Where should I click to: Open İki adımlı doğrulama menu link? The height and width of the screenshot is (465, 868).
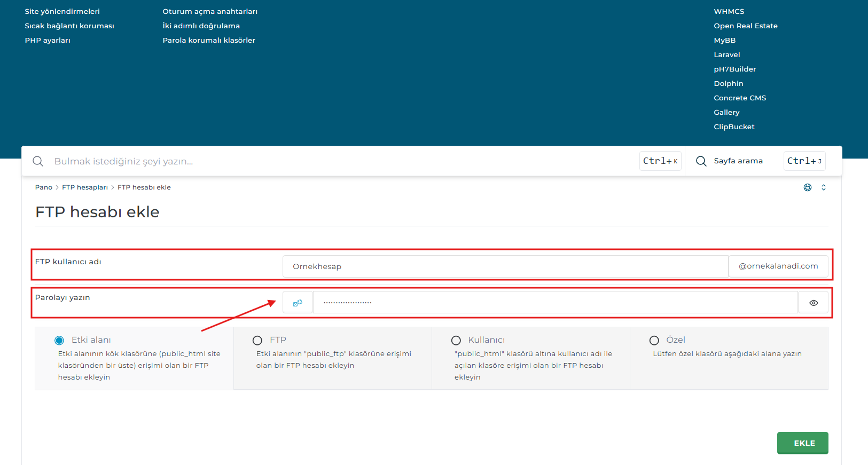click(201, 26)
